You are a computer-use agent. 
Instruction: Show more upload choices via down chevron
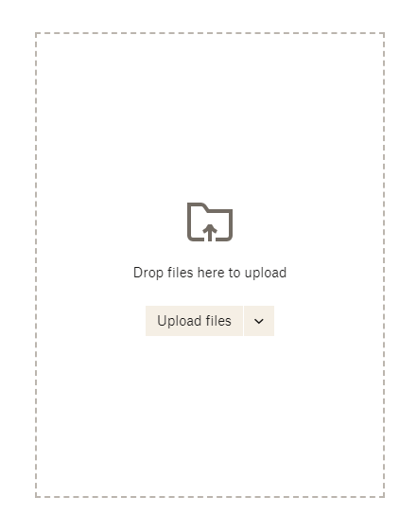coord(259,321)
